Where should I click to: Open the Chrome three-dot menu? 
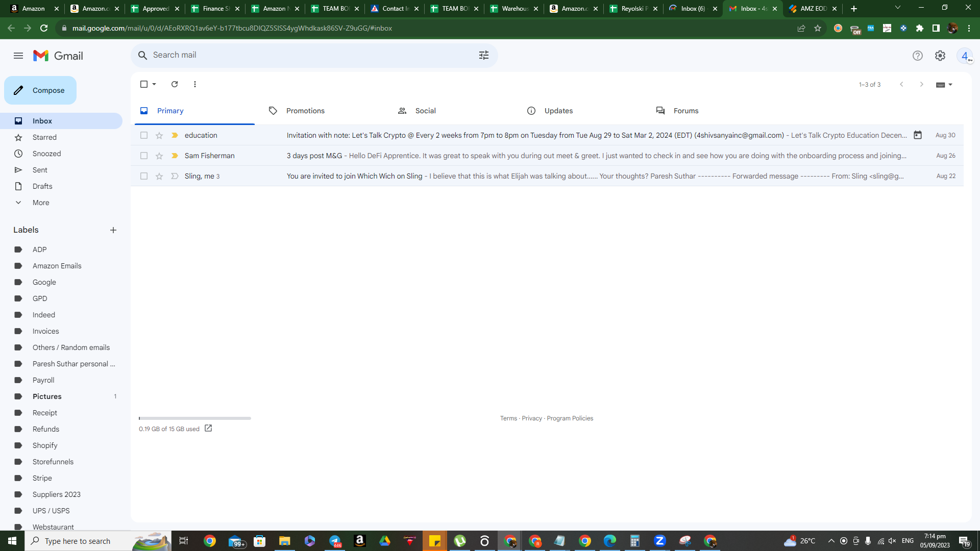[969, 28]
